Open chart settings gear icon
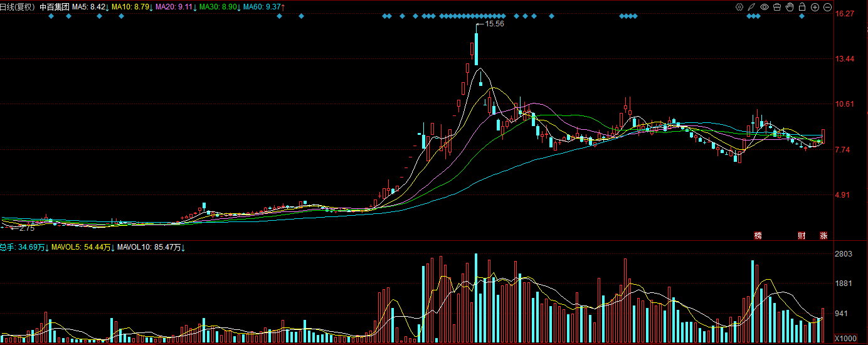The image size is (868, 345). tap(739, 7)
